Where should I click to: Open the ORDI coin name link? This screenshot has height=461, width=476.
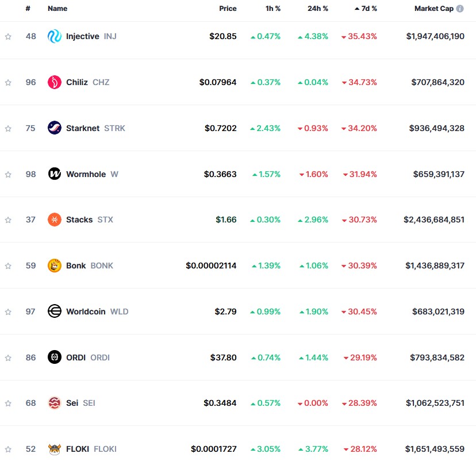click(76, 358)
